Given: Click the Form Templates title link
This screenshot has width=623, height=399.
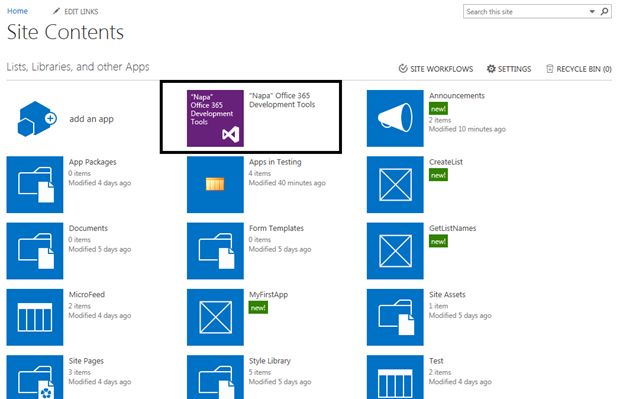Looking at the screenshot, I should [276, 228].
